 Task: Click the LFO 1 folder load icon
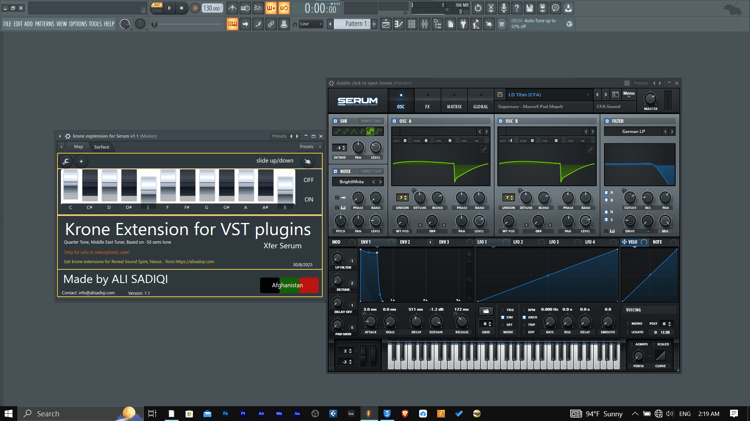pos(486,311)
